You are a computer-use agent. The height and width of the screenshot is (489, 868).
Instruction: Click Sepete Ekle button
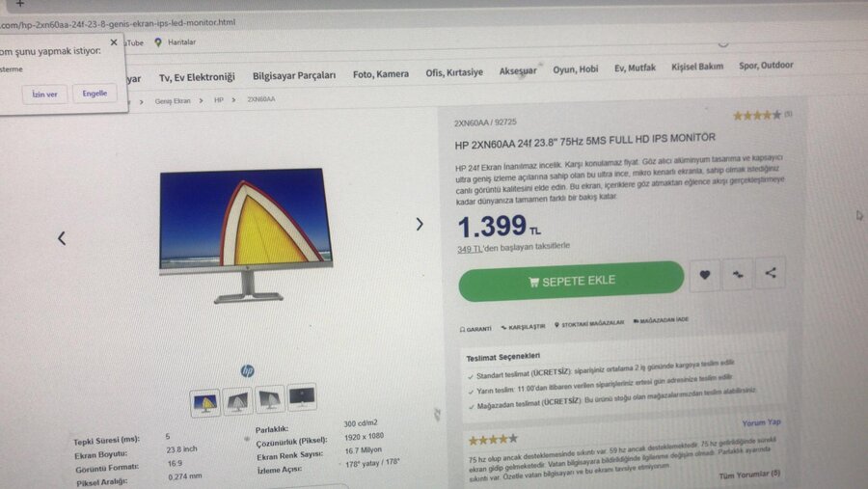[x=571, y=282]
